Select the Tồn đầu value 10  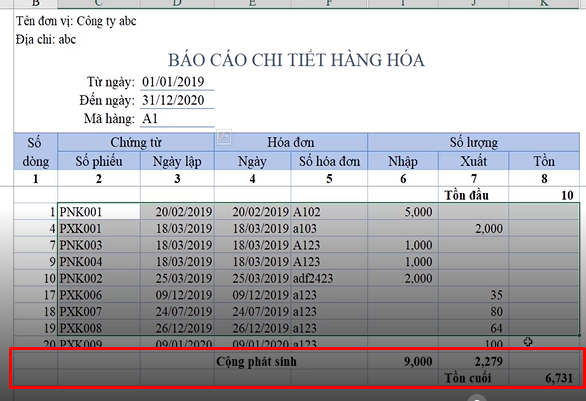point(544,195)
